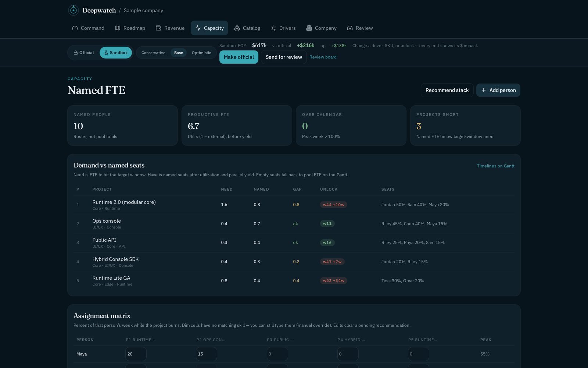Click the w44 +10w unlock badge

[x=334, y=205]
